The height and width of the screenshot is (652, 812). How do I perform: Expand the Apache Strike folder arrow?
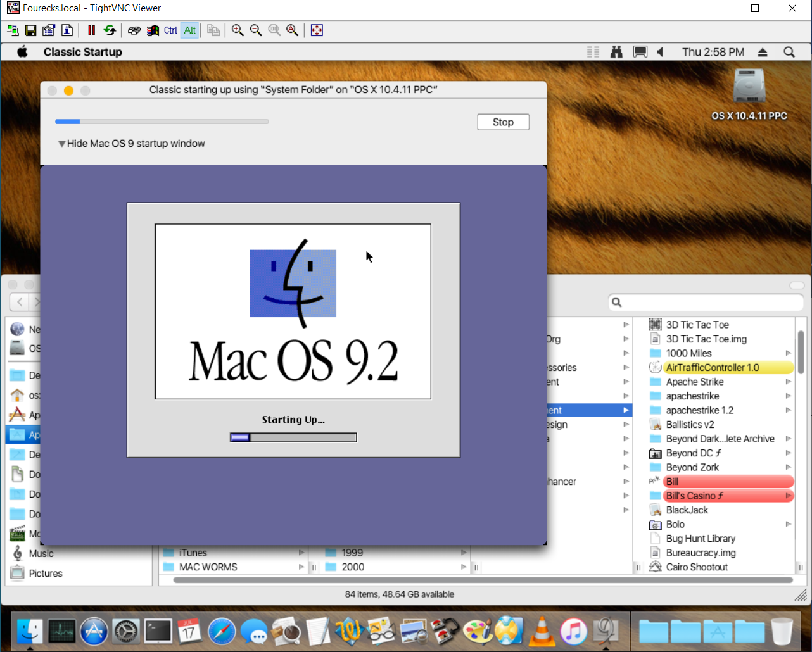(x=789, y=382)
